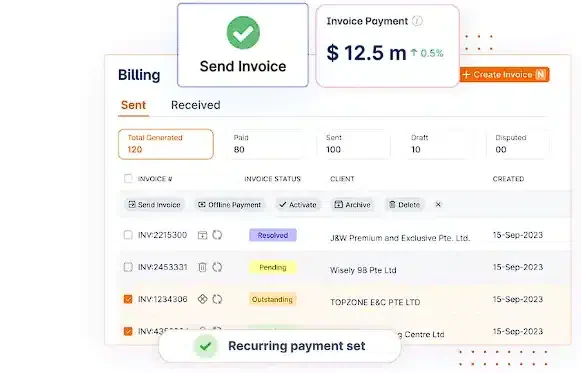The image size is (581, 373).
Task: Sort by CLIENT column header
Action: pos(342,179)
